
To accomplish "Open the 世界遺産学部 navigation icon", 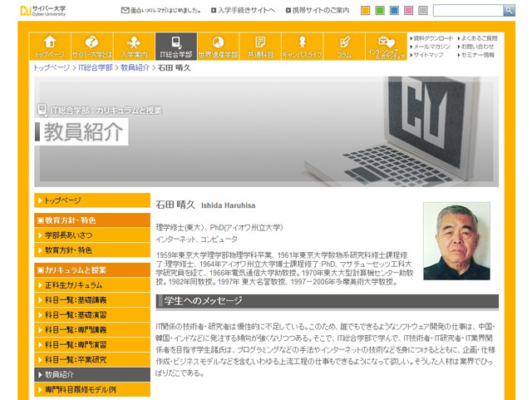I will (x=218, y=46).
